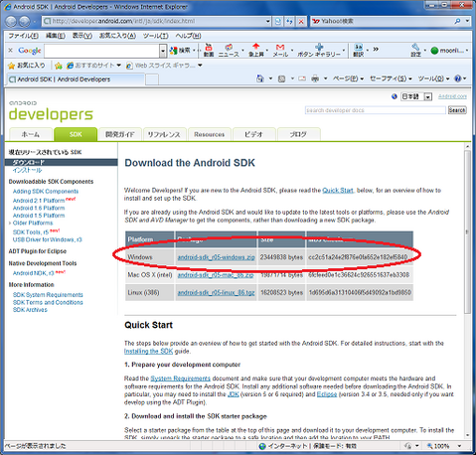Switch to the Resources tab
The width and height of the screenshot is (476, 455).
210,134
